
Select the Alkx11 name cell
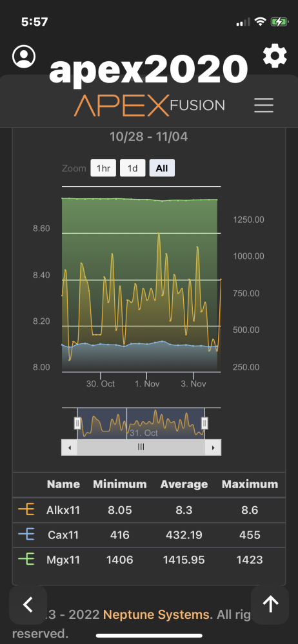coord(63,510)
